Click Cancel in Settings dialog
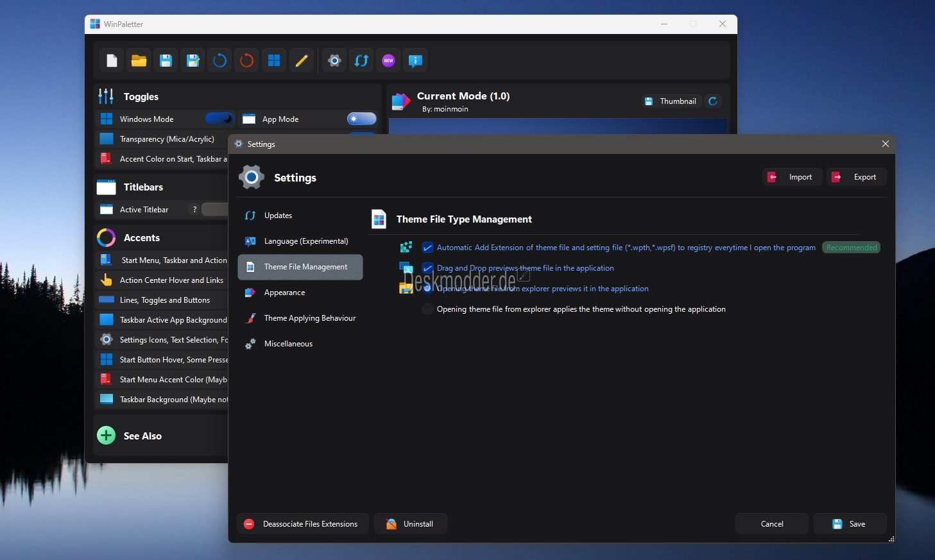The width and height of the screenshot is (935, 560). [772, 524]
